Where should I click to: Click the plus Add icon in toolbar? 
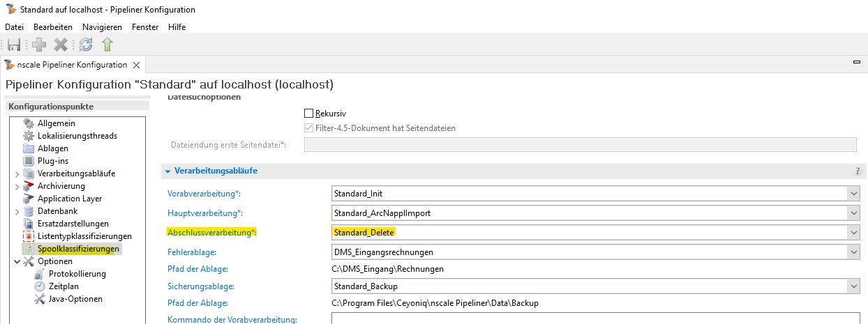tap(39, 45)
